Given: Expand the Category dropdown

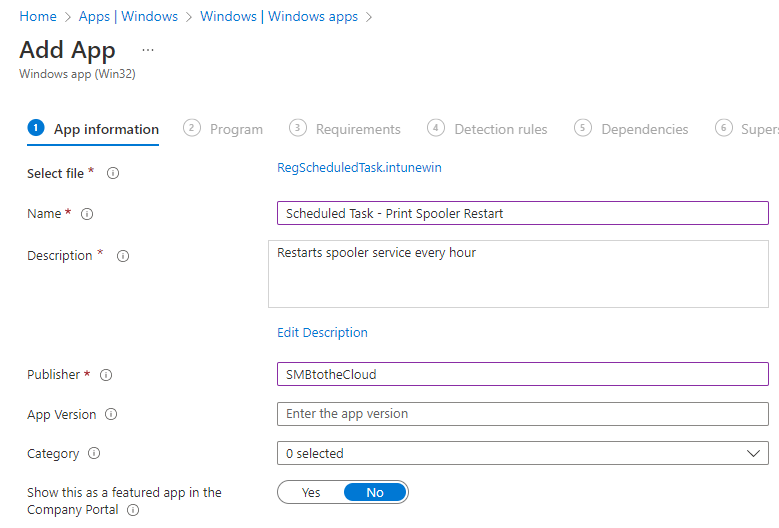Looking at the screenshot, I should pyautogui.click(x=522, y=454).
